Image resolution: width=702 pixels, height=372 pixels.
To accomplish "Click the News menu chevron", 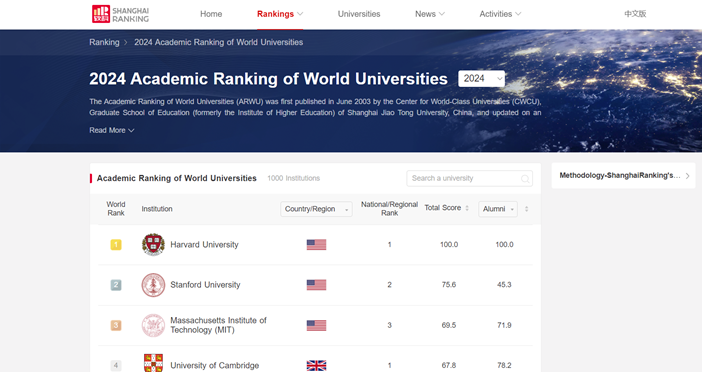I will pyautogui.click(x=442, y=14).
